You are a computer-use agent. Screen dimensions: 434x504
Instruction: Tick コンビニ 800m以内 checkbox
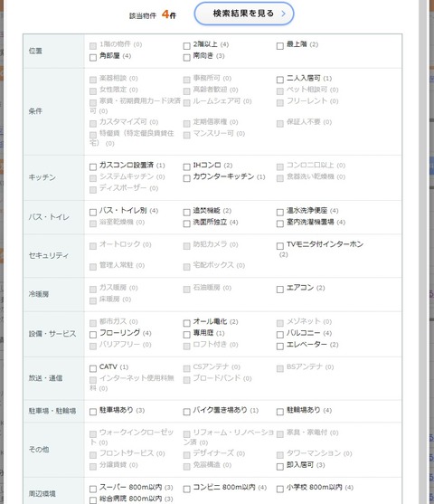point(186,490)
